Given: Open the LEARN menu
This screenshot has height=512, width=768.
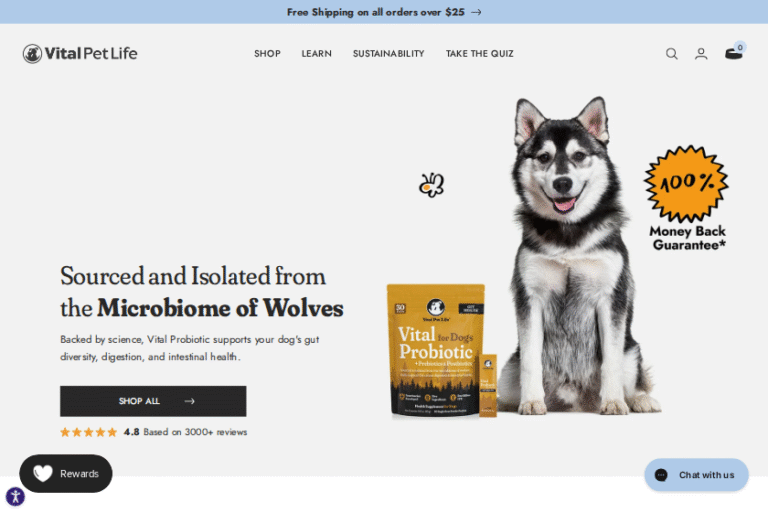Looking at the screenshot, I should [316, 53].
